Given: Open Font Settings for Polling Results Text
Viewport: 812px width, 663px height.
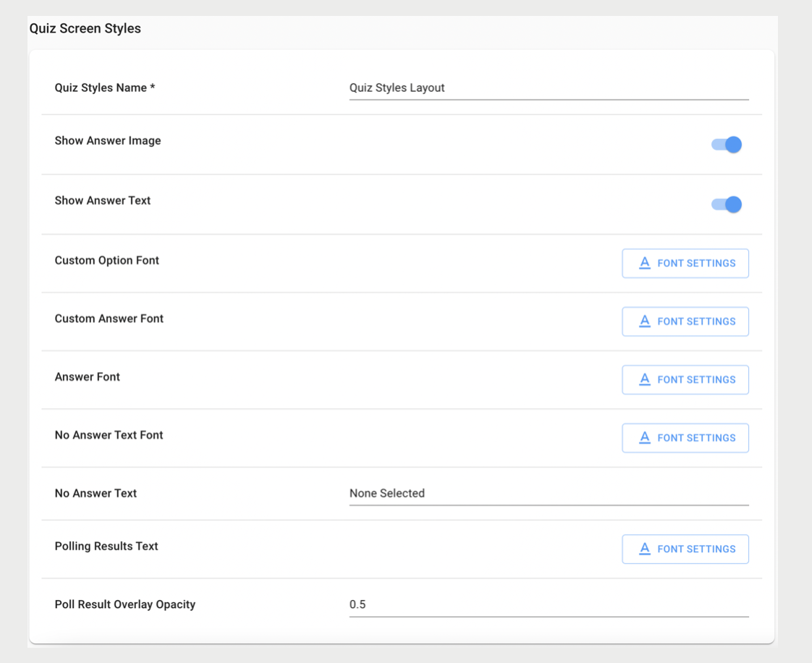Looking at the screenshot, I should pos(685,549).
